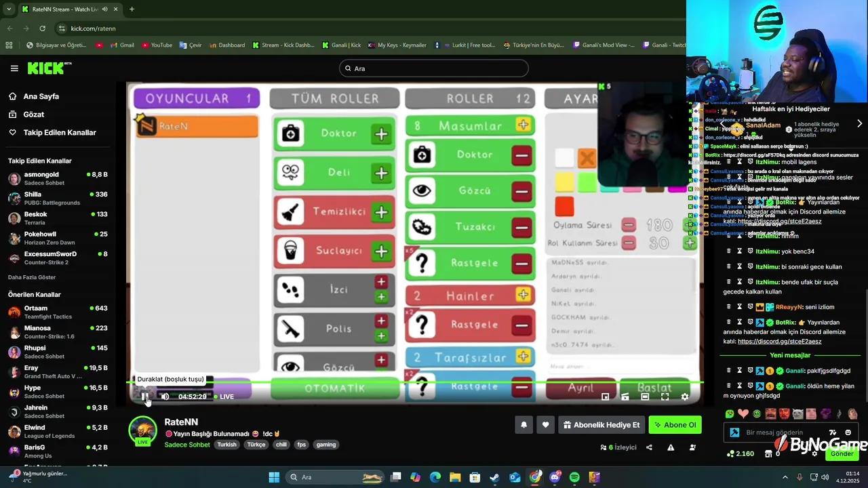The image size is (868, 488).
Task: Open Steam from the taskbar
Action: click(x=495, y=477)
